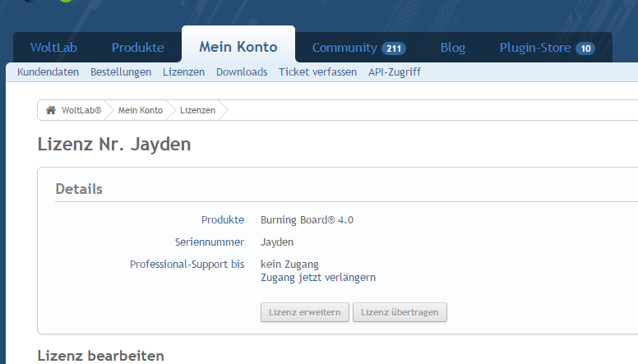Follow the Zugang jetzt verlängern link
Screen dimensions: 638x364
[318, 277]
